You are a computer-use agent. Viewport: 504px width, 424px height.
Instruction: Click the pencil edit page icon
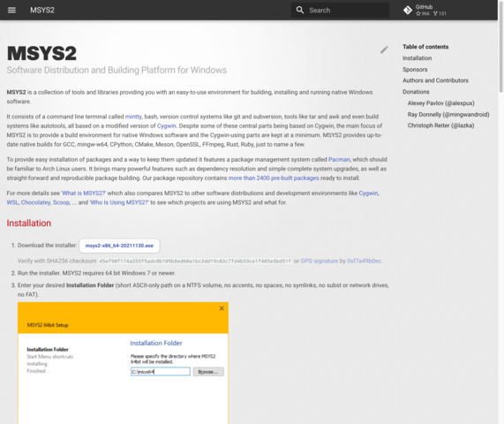coord(384,49)
